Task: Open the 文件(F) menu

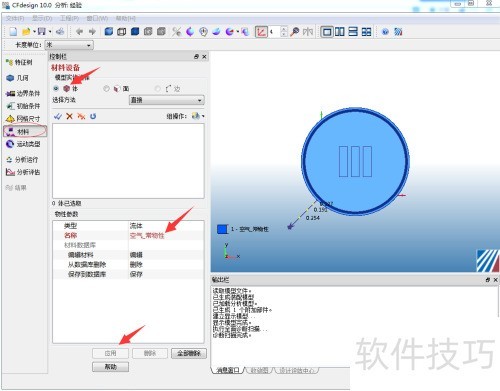Action: coord(15,18)
